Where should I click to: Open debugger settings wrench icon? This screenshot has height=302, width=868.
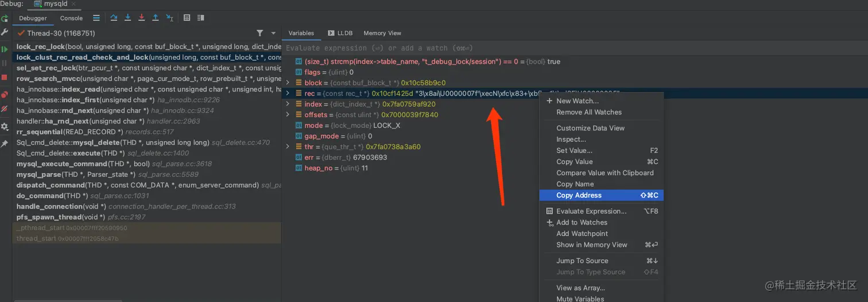5,33
